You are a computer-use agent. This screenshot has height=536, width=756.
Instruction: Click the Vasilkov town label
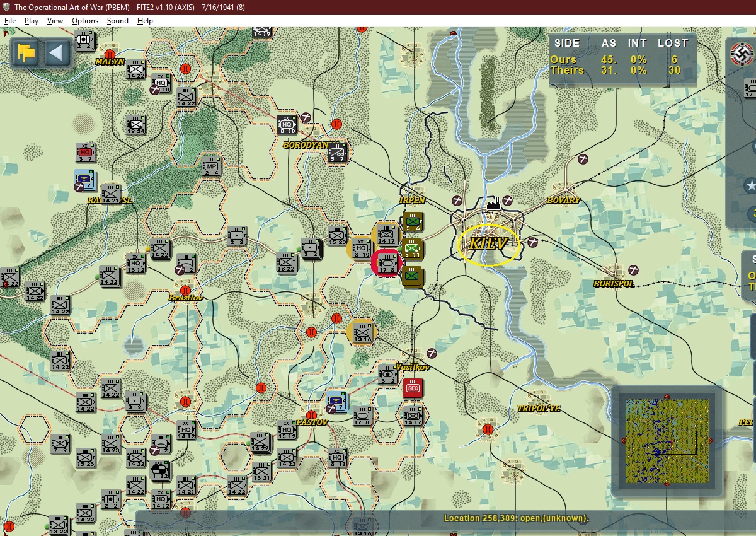(x=412, y=367)
